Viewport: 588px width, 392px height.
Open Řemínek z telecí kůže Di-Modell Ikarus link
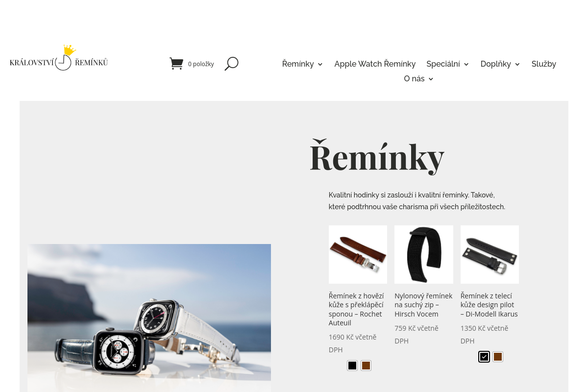click(489, 305)
